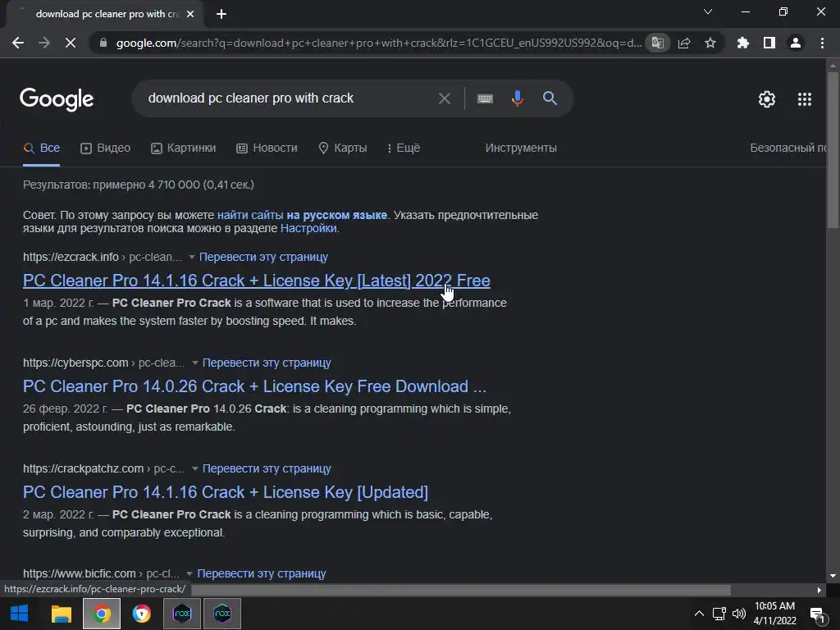
Task: Open the Инструменты search tools
Action: click(x=521, y=148)
